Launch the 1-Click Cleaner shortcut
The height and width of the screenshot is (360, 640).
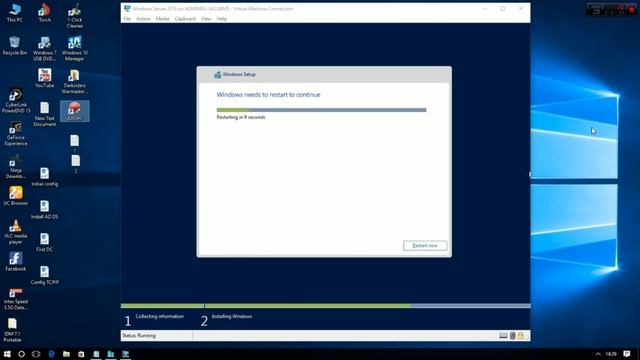pos(75,16)
